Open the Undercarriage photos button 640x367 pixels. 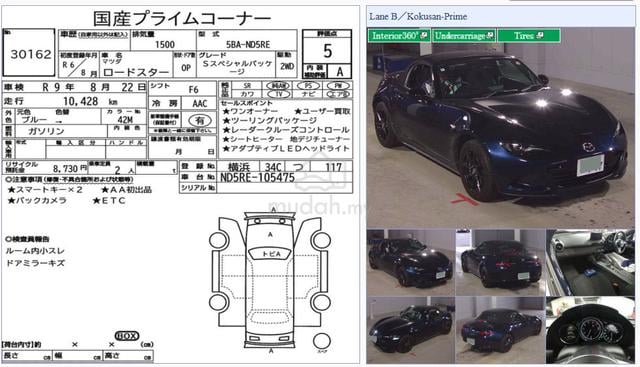[464, 36]
